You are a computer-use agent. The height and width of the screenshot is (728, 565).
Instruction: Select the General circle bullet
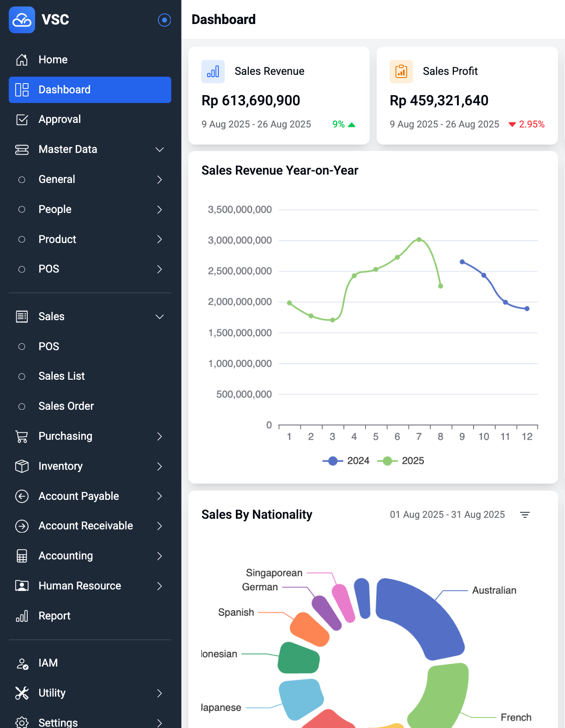point(22,180)
